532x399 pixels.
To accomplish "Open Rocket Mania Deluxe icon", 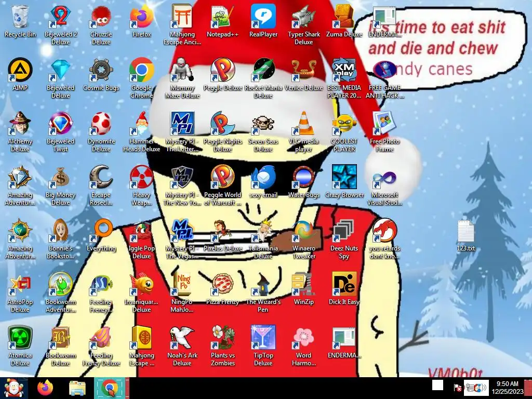I will coord(263,78).
